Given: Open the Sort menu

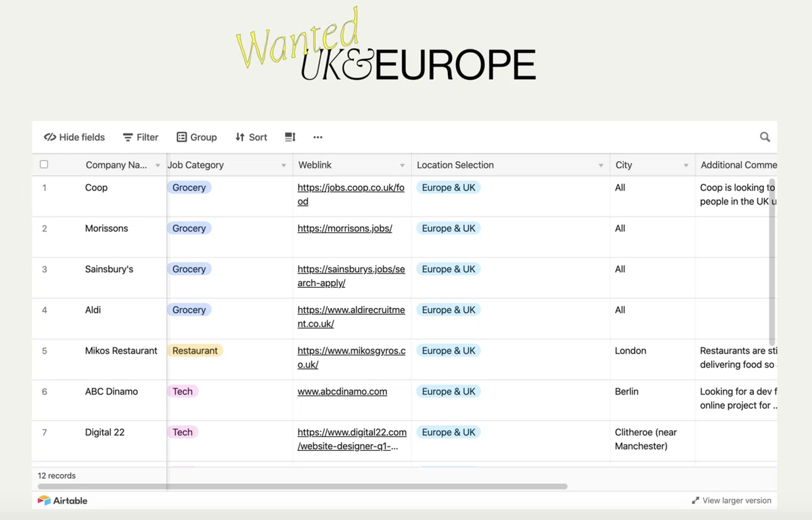Looking at the screenshot, I should point(251,137).
